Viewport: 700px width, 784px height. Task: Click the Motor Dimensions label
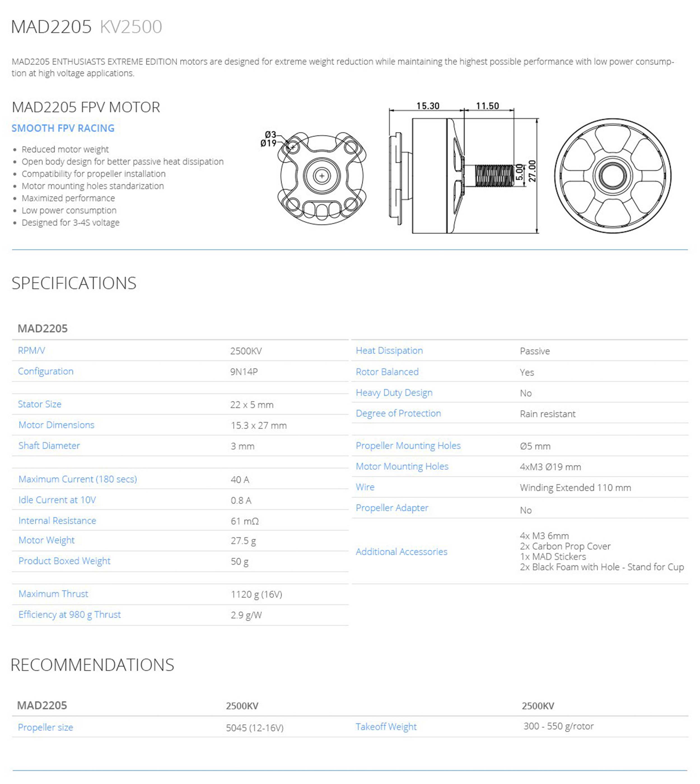pos(56,425)
